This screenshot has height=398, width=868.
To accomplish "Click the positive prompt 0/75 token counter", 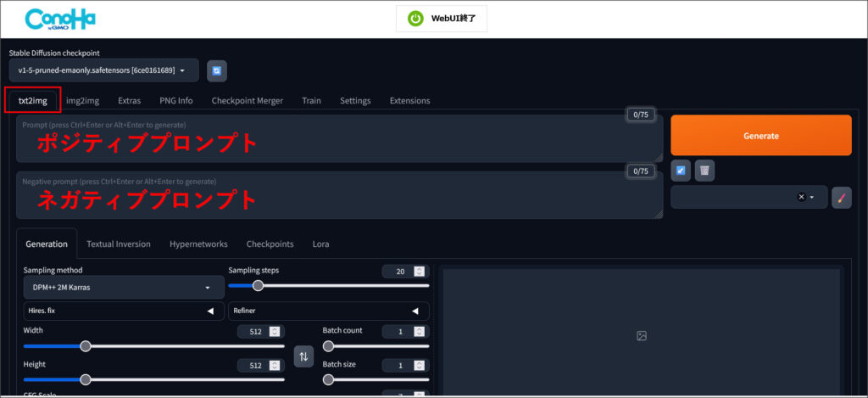I will [641, 115].
